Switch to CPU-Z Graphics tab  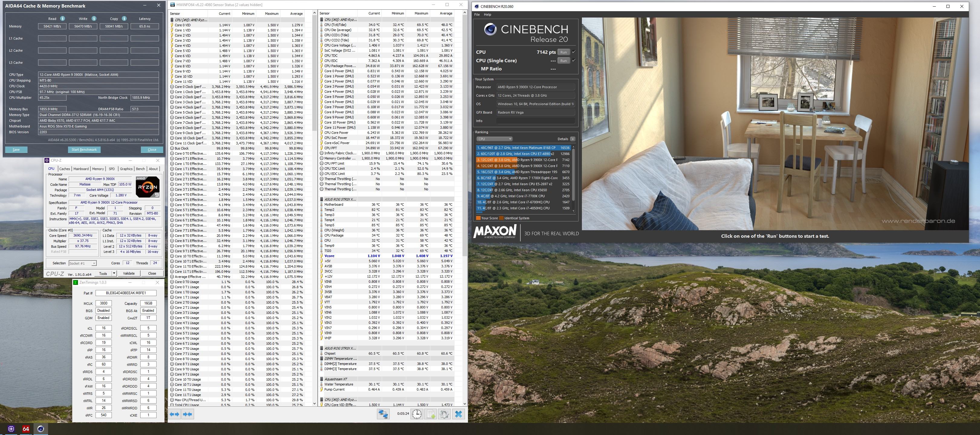click(126, 169)
